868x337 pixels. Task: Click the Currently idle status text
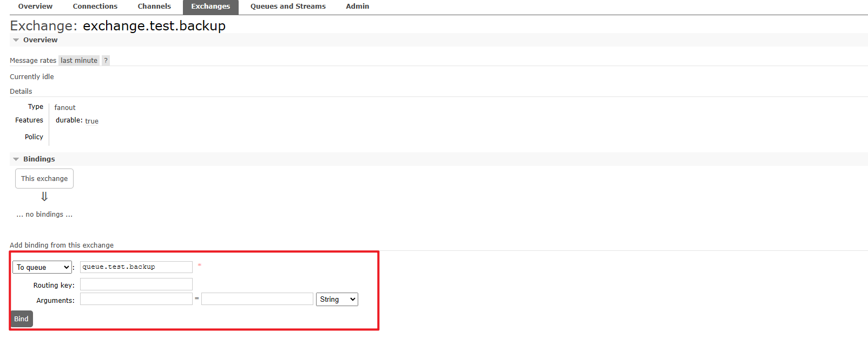click(x=32, y=77)
